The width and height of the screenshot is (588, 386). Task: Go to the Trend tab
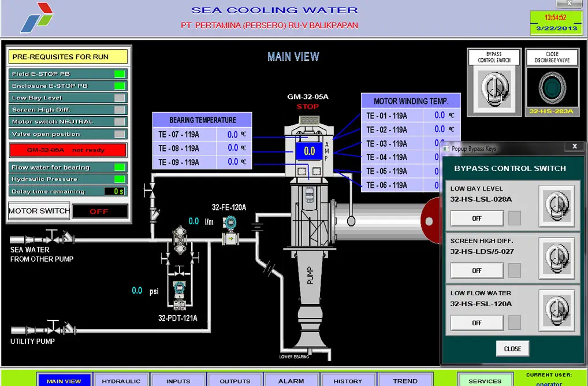pyautogui.click(x=405, y=380)
